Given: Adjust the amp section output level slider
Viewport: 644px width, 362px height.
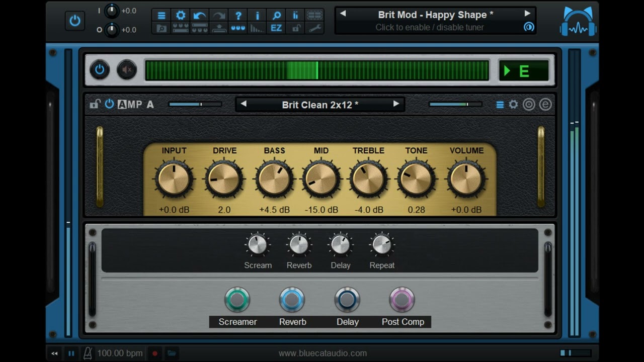Looking at the screenshot, I should point(455,104).
